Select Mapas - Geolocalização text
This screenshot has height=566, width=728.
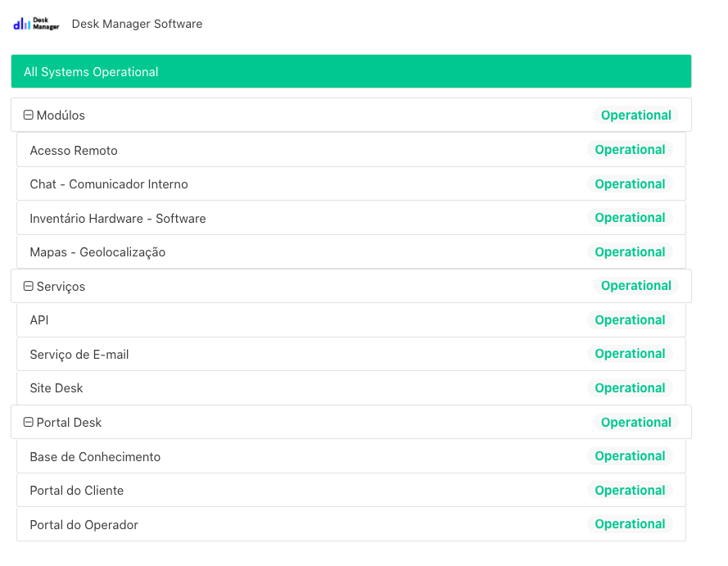click(x=97, y=252)
